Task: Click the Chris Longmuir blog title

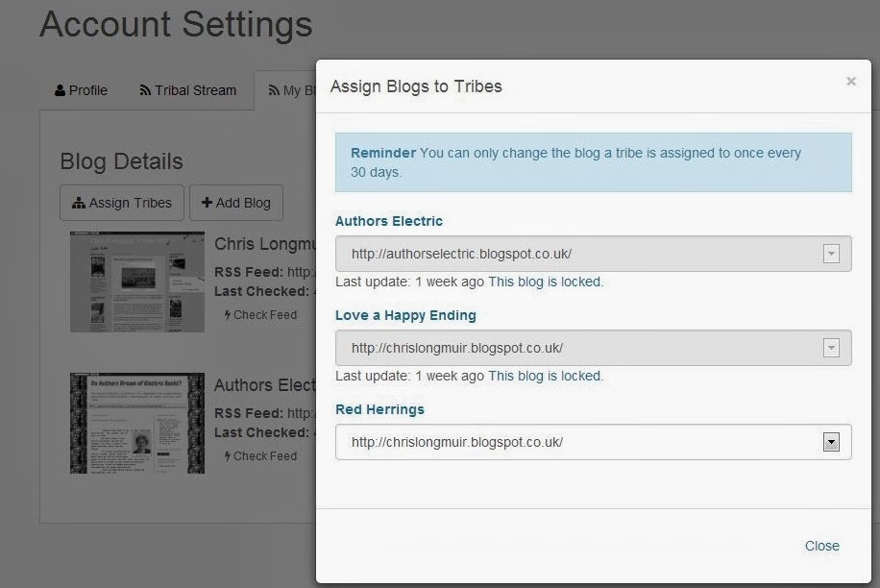Action: [265, 244]
